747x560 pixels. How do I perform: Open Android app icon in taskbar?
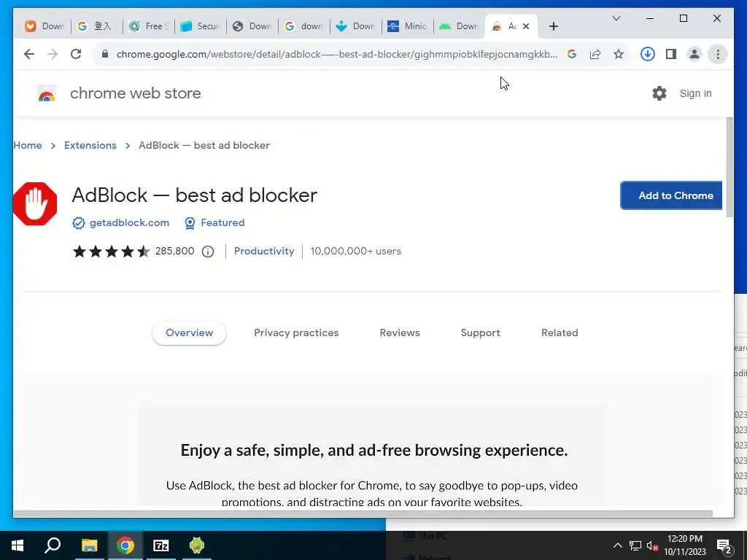coord(197,545)
